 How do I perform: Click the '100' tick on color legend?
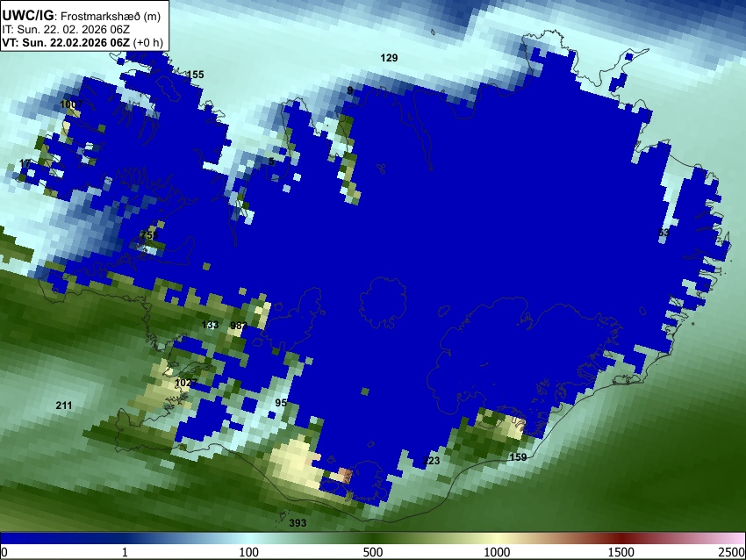coord(248,552)
